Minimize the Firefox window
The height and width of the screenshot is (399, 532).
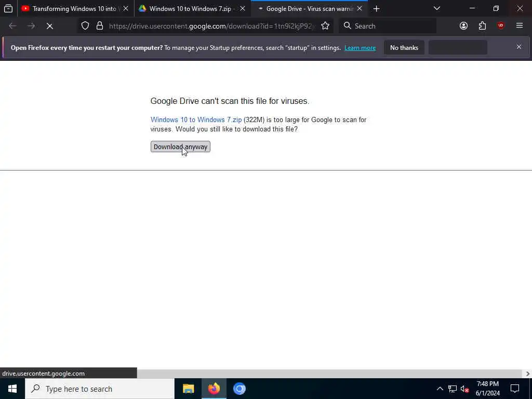(472, 8)
